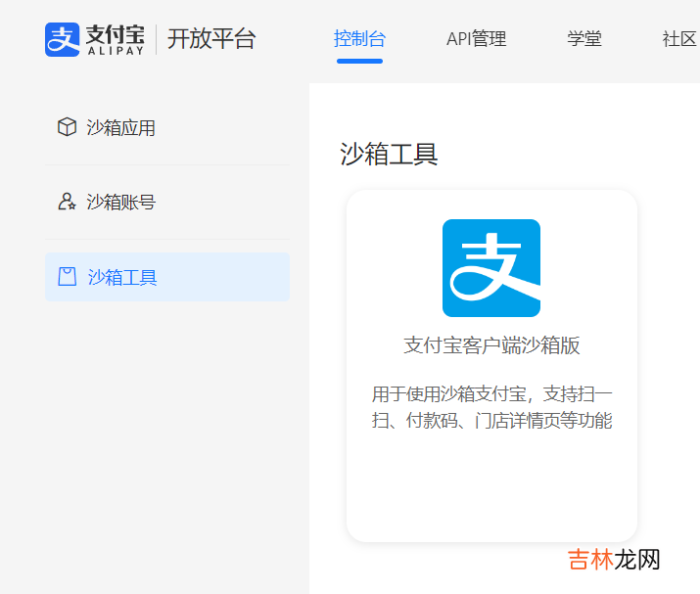Switch to the 控制台 tab
Viewport: 700px width, 594px height.
[359, 39]
